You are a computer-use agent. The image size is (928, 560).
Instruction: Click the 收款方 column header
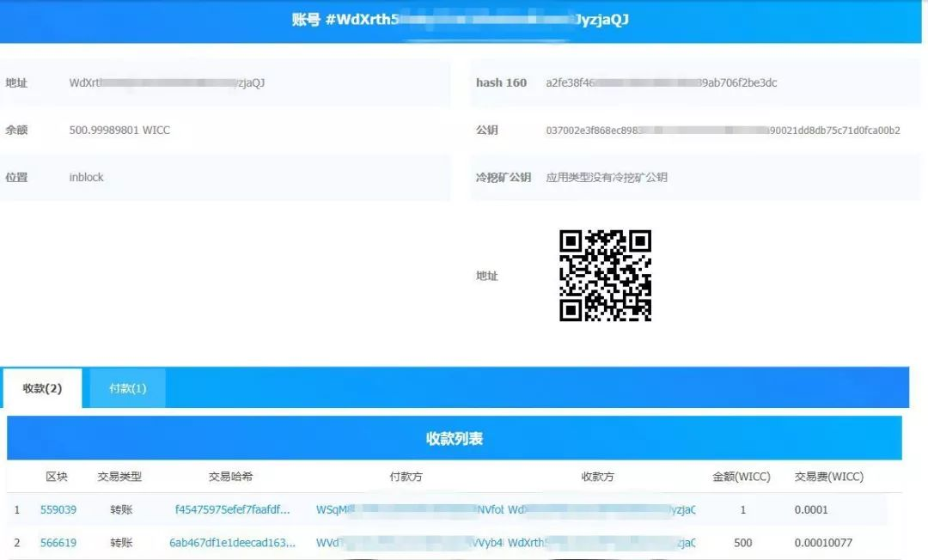598,477
